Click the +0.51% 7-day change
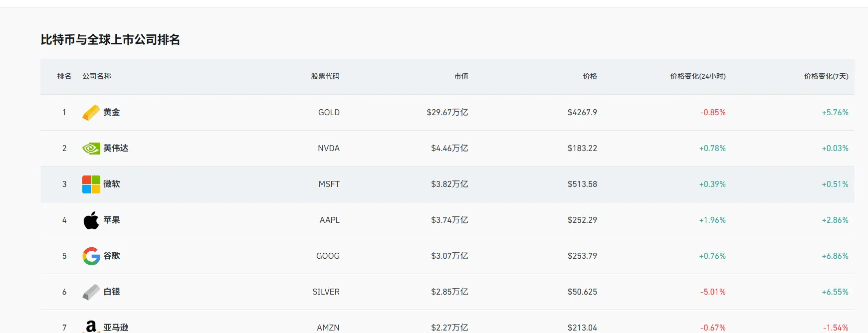This screenshot has width=868, height=333. pos(835,184)
